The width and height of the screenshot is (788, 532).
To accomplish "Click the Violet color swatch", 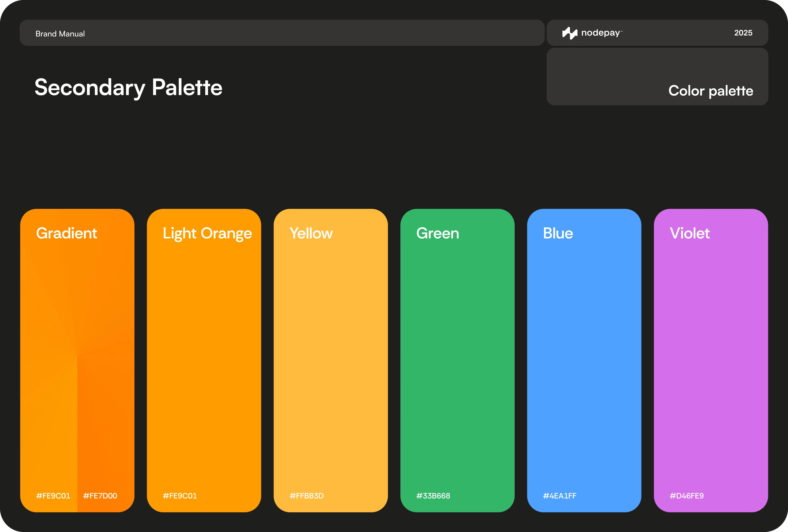I will (x=711, y=360).
